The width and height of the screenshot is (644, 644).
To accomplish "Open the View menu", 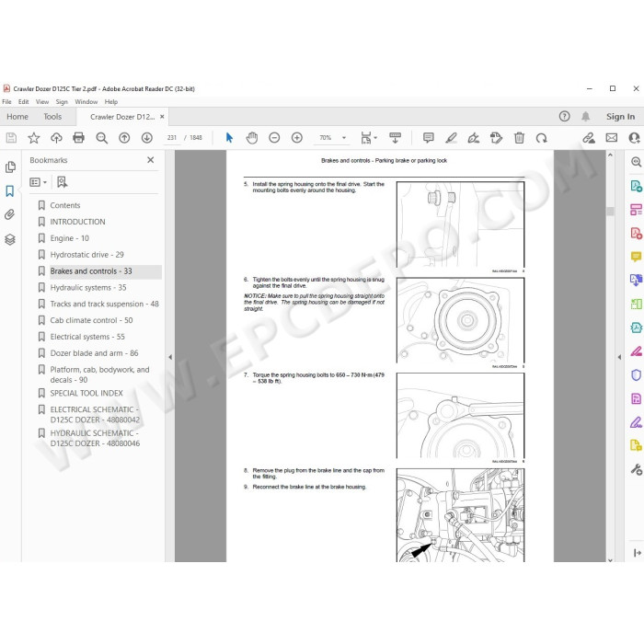I will [42, 101].
